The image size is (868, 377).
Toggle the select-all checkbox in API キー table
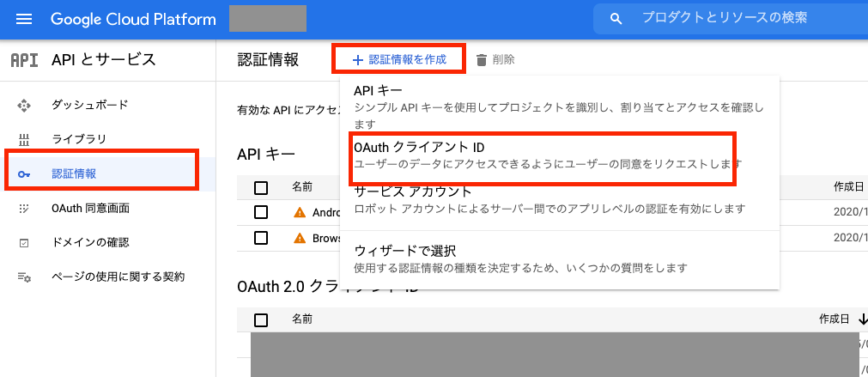point(261,188)
